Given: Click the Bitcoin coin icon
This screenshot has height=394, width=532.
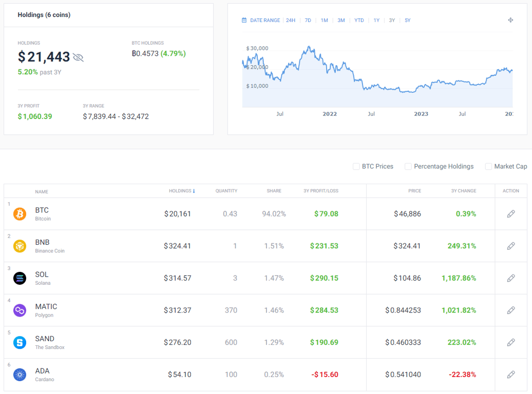Looking at the screenshot, I should click(20, 213).
